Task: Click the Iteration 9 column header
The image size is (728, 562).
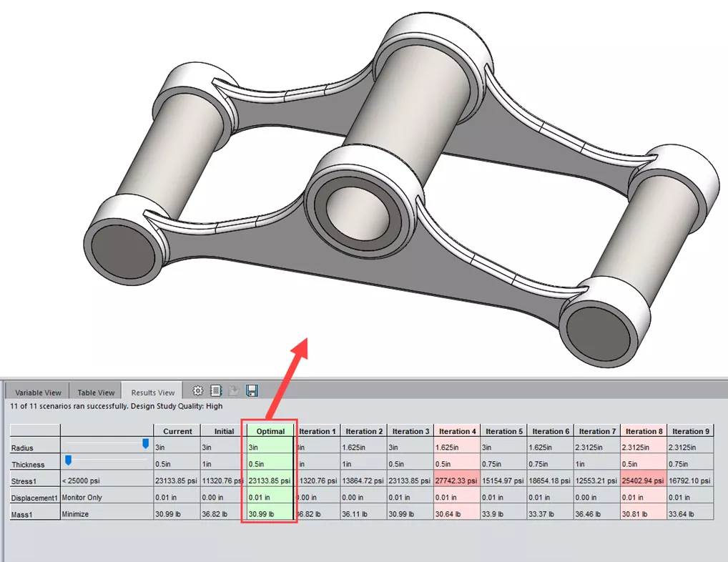Action: coord(689,431)
